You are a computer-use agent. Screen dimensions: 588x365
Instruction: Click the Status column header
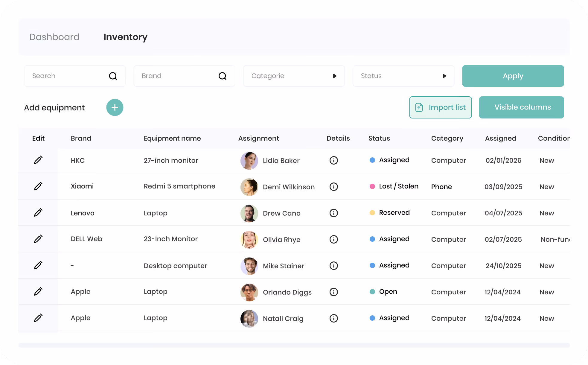tap(379, 138)
